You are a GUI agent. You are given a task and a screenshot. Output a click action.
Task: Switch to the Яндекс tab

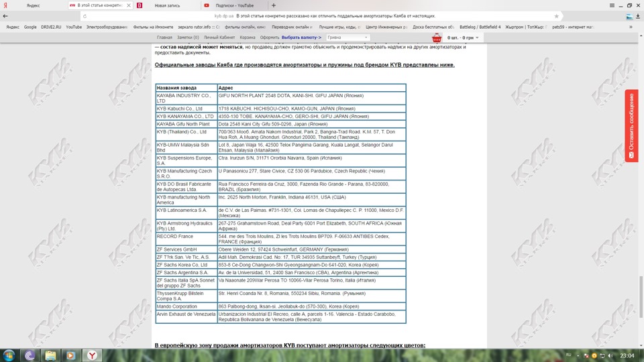coord(34,5)
